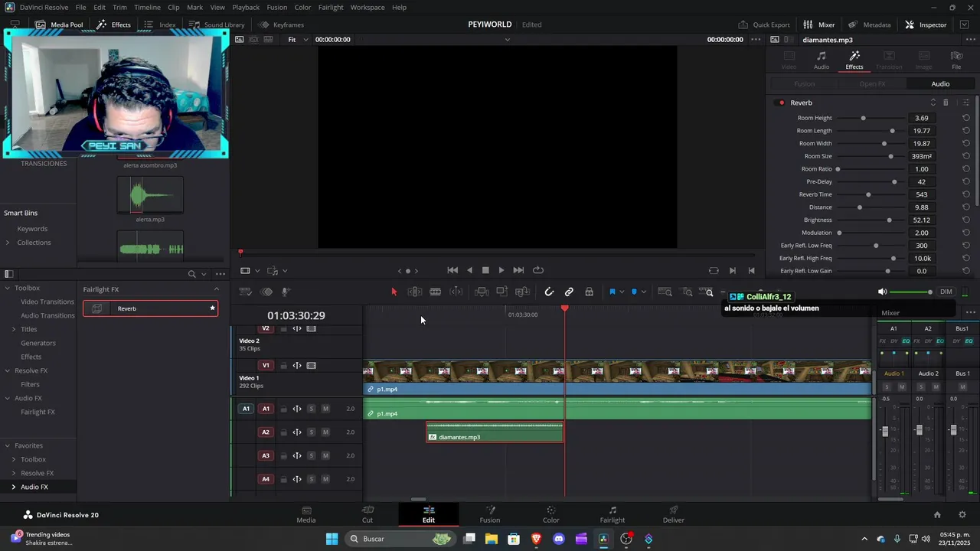The width and height of the screenshot is (980, 551).
Task: Reset Reverb Time parameter
Action: [x=966, y=194]
